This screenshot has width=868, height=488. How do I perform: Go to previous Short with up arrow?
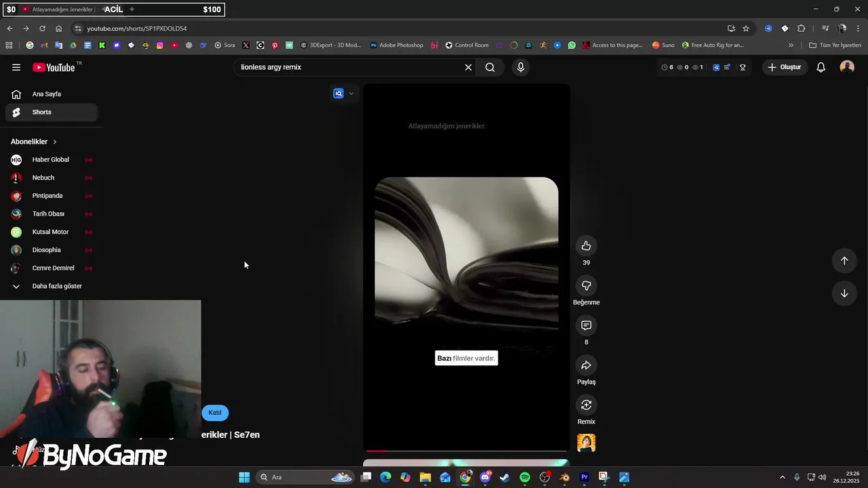click(844, 260)
